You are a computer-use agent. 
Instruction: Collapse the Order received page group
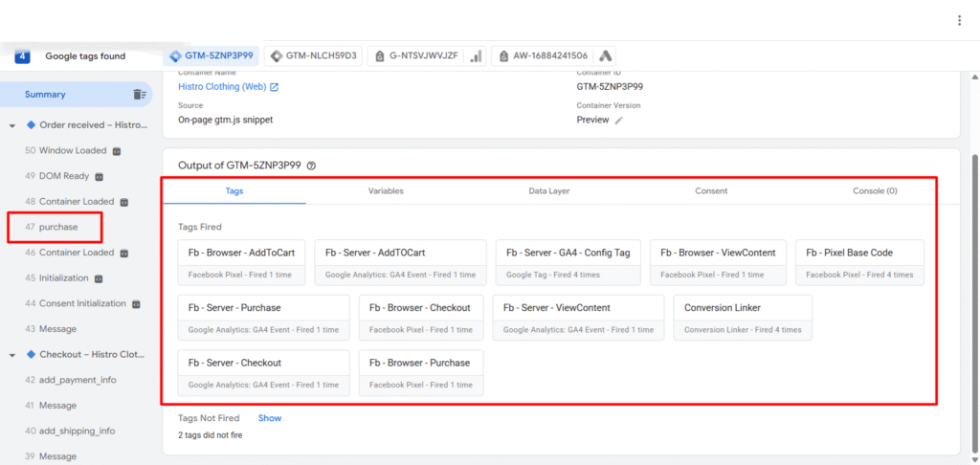tap(12, 125)
